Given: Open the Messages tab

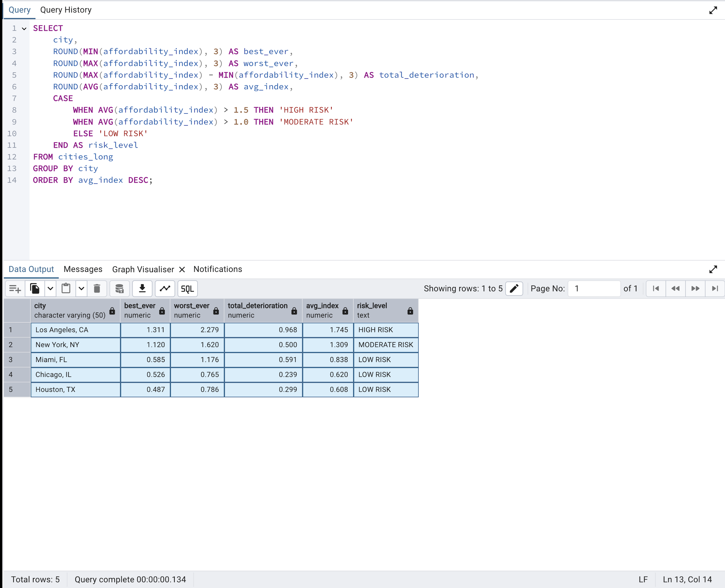Looking at the screenshot, I should 83,269.
